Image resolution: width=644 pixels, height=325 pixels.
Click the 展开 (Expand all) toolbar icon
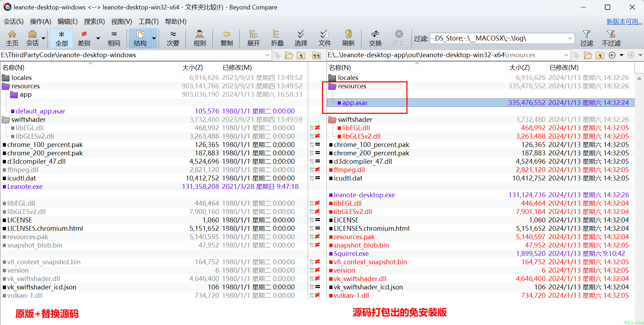click(253, 38)
